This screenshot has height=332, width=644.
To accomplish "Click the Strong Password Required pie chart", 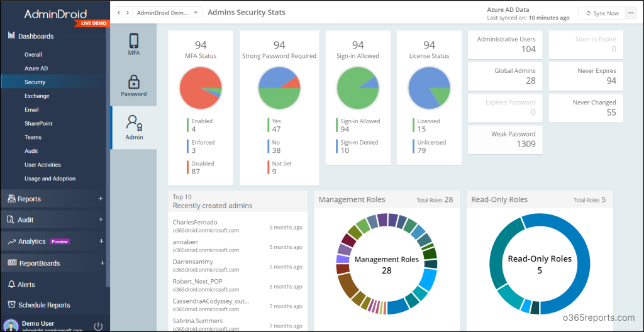I will 279,87.
